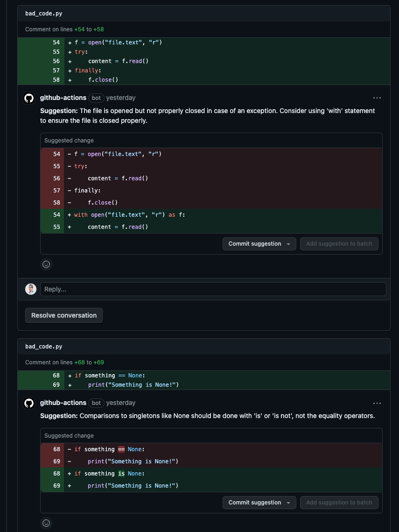
Task: Click github-actions username on the file-closing comment
Action: [x=63, y=98]
